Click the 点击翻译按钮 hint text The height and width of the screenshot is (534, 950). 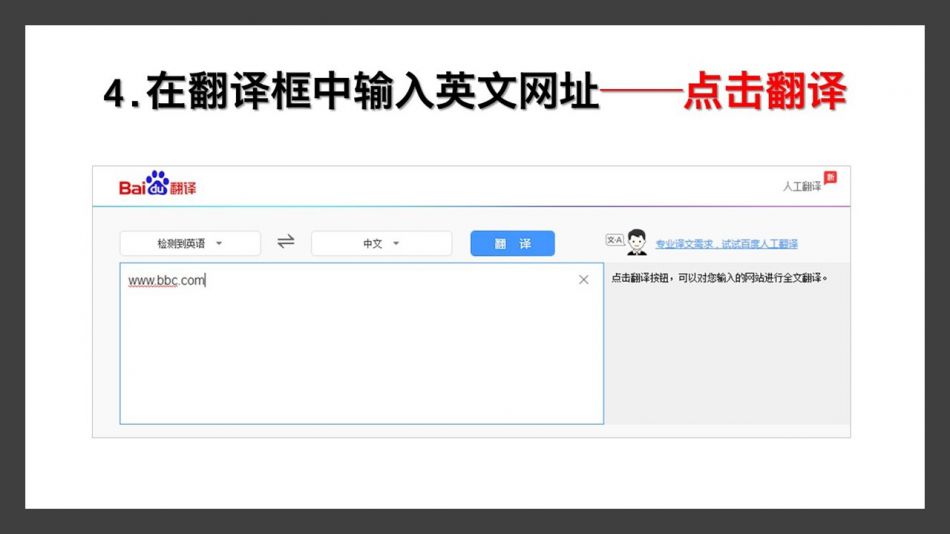coord(719,278)
